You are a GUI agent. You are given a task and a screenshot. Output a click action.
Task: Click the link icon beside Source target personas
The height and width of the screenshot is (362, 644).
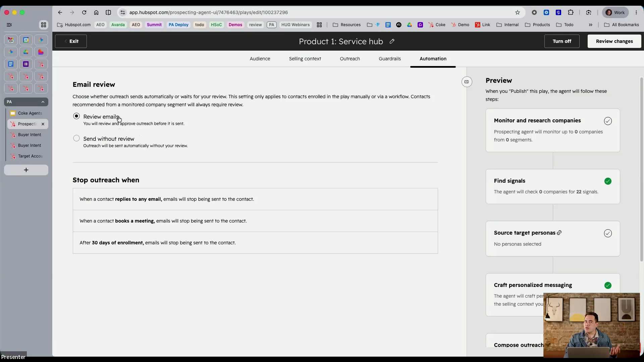tap(559, 233)
